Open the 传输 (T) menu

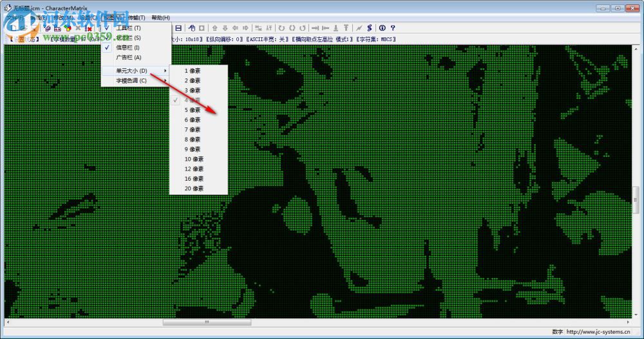pos(137,17)
